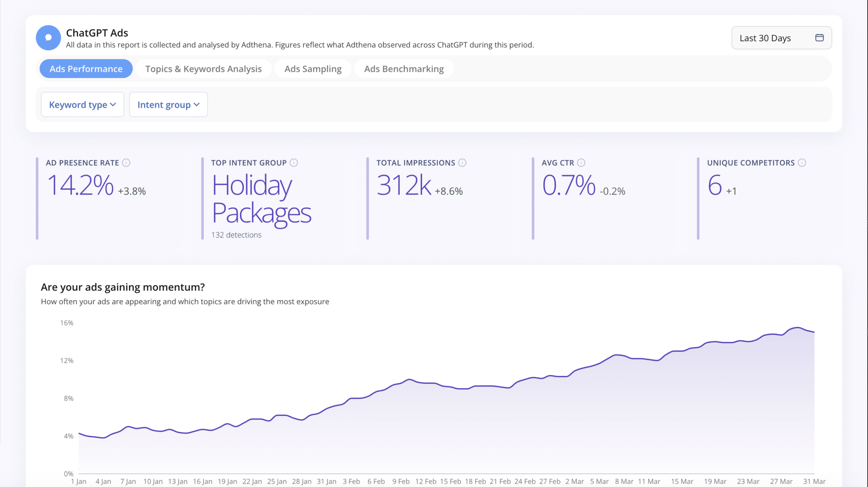Viewport: 868px width, 487px height.
Task: Open the calendar icon in date picker
Action: (819, 38)
